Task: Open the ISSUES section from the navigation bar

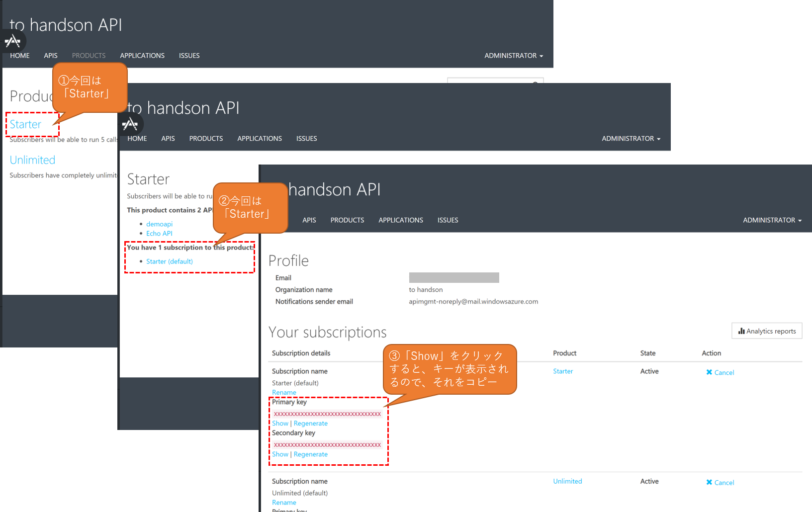Action: click(447, 220)
